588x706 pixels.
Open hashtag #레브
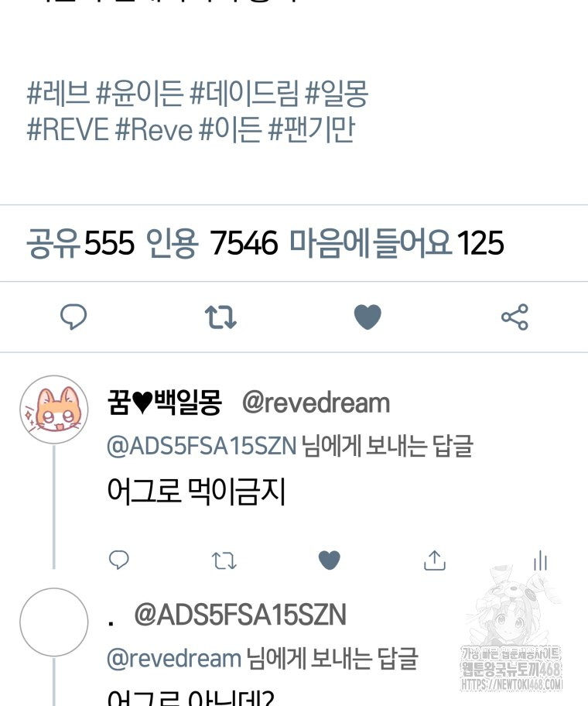57,93
